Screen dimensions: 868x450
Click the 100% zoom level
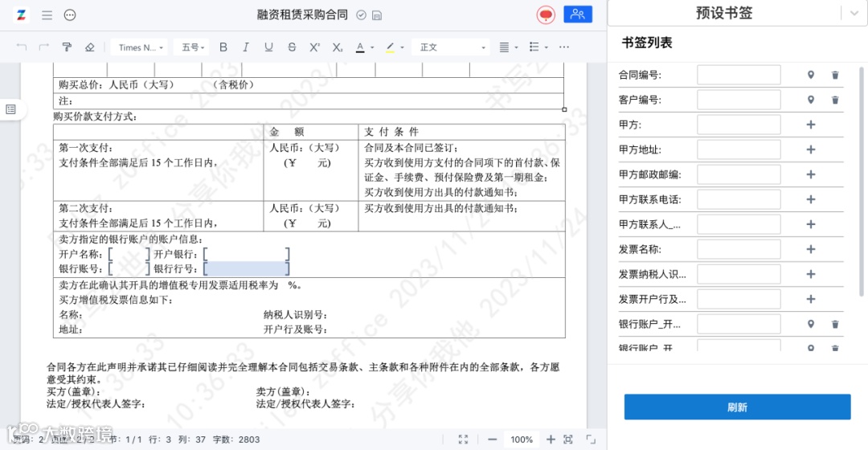(x=522, y=440)
